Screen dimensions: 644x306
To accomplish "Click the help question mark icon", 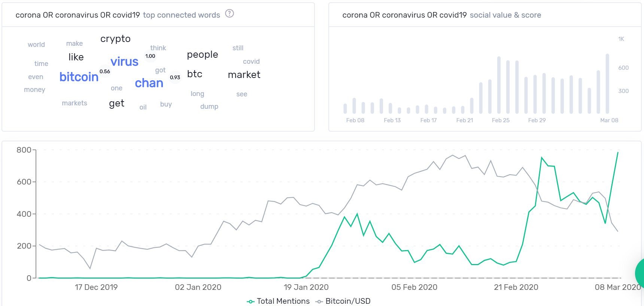I will point(230,14).
